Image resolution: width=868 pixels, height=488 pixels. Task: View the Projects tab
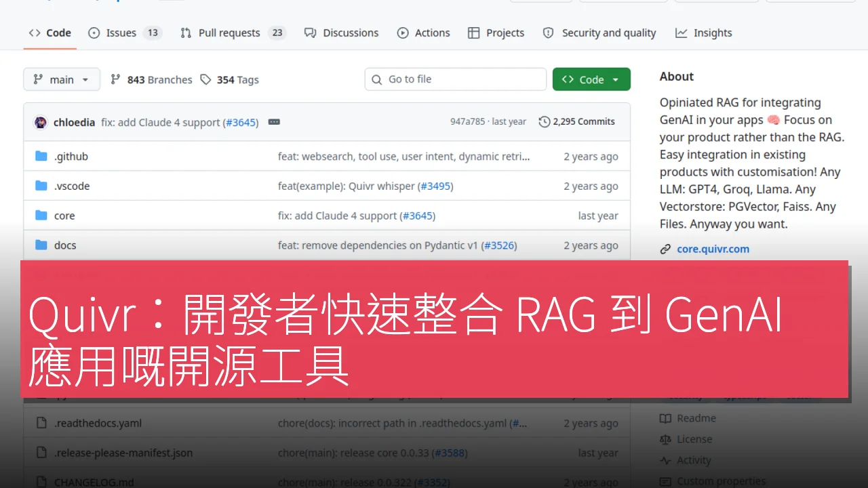pyautogui.click(x=496, y=33)
